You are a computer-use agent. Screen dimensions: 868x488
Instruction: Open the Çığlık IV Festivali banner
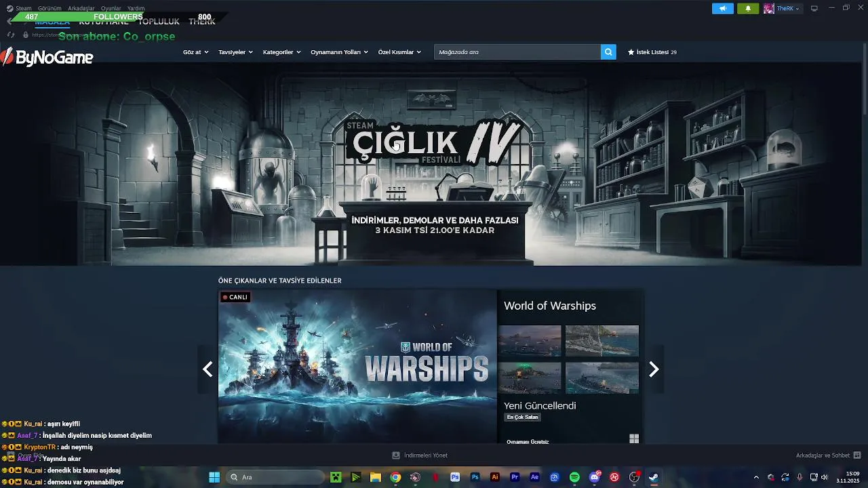pos(434,164)
